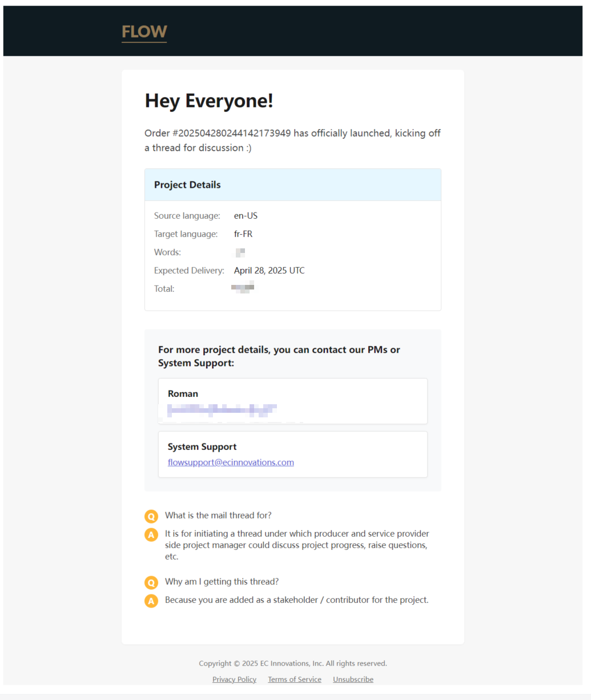Click the Unsubscribe link in footer

pyautogui.click(x=353, y=679)
